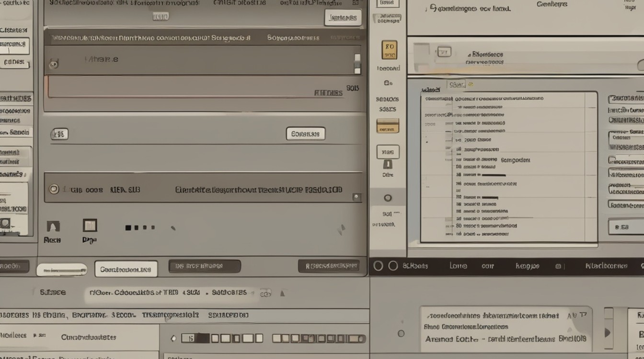Viewport: 644px width, 359px height.
Task: Click the square frame icon with a label beneath
Action: click(90, 225)
